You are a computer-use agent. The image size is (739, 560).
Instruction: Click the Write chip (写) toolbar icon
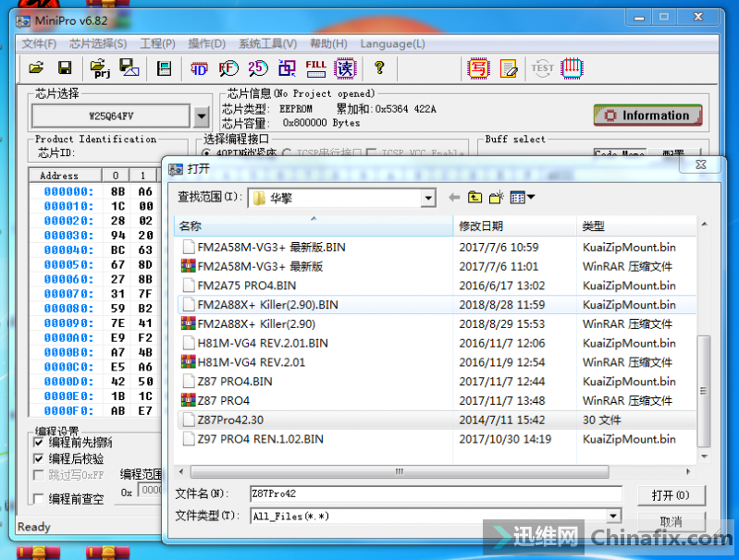coord(478,68)
